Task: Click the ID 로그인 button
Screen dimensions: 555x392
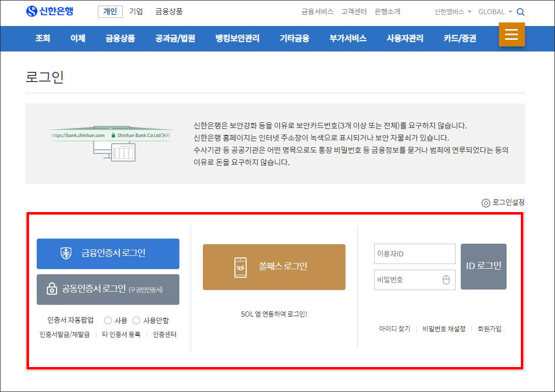Action: click(484, 266)
